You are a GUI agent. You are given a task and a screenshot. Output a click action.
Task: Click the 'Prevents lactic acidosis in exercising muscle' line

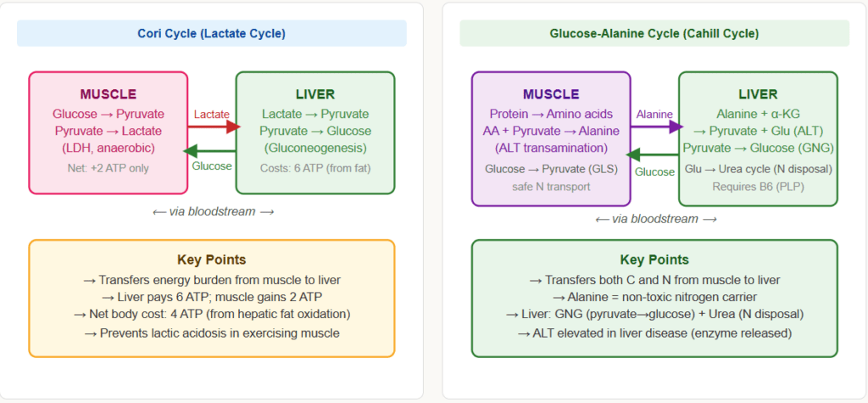point(211,333)
